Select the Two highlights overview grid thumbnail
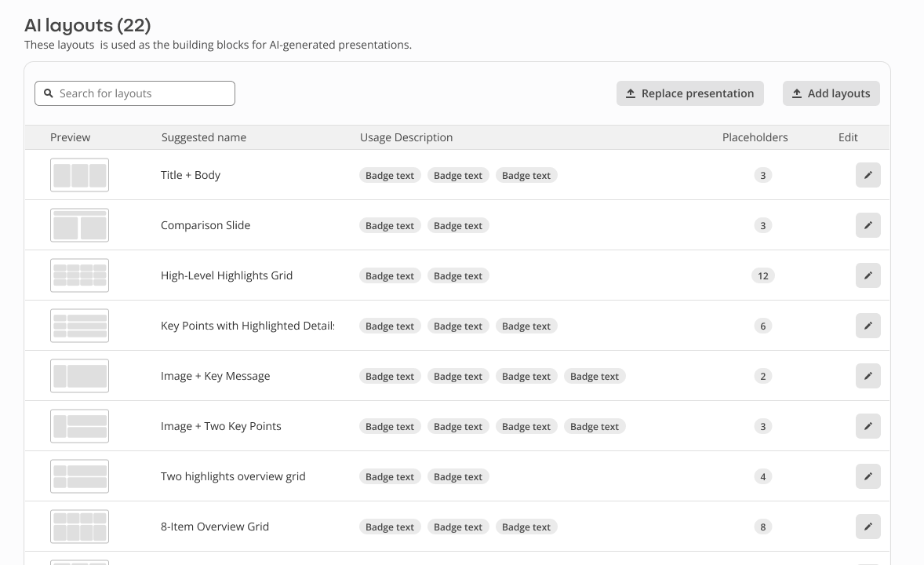Screen dimensions: 924x565 [x=79, y=476]
